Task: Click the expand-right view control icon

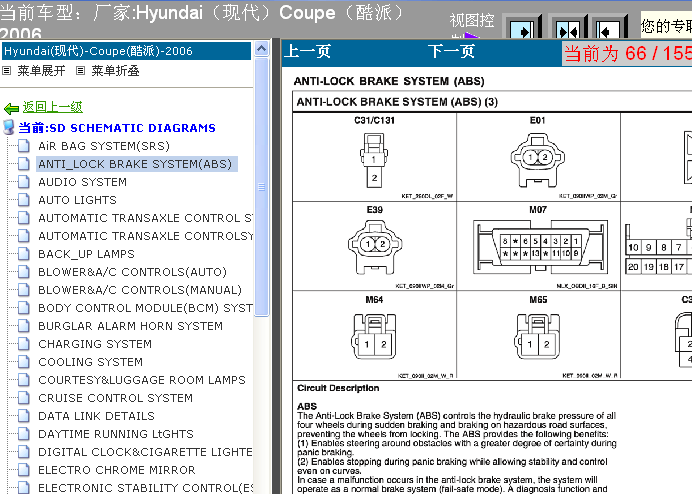Action: (523, 28)
